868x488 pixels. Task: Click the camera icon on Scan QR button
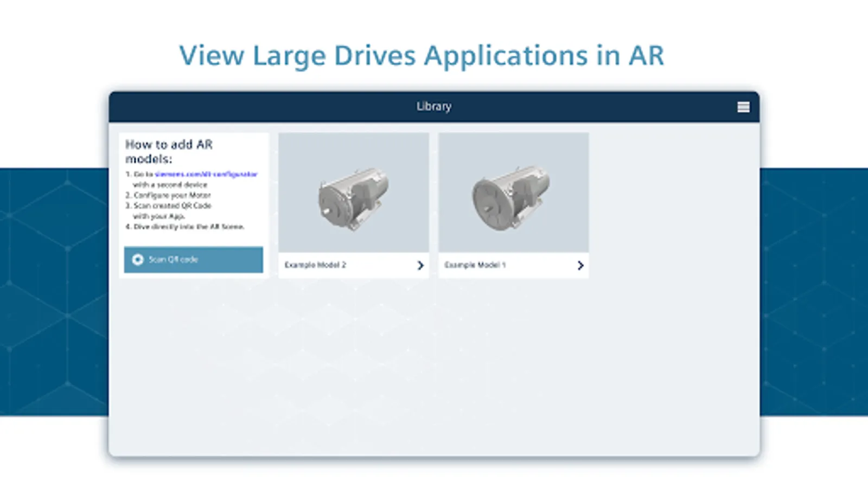tap(138, 260)
